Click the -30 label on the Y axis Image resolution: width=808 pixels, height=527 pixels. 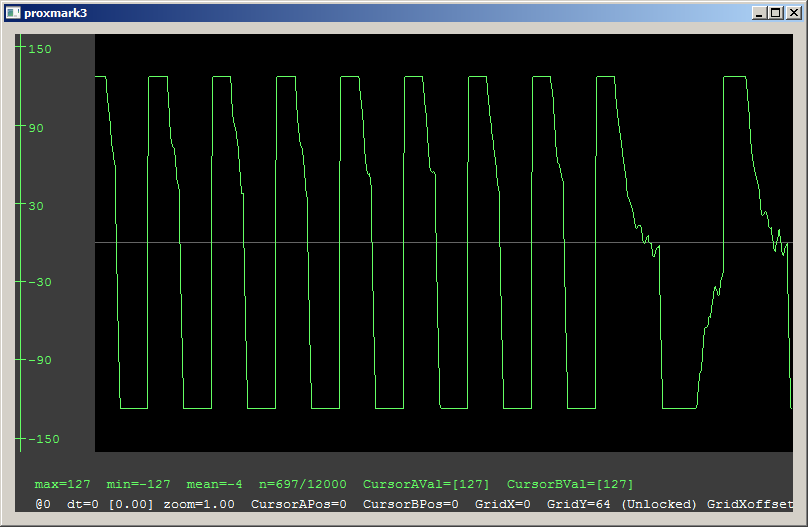click(x=41, y=282)
